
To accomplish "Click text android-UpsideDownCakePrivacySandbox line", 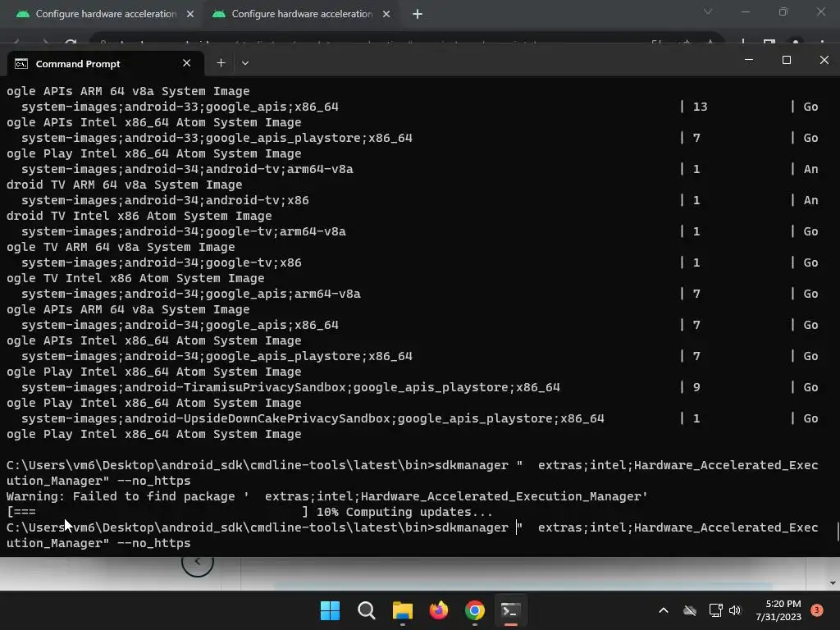I will pyautogui.click(x=313, y=418).
